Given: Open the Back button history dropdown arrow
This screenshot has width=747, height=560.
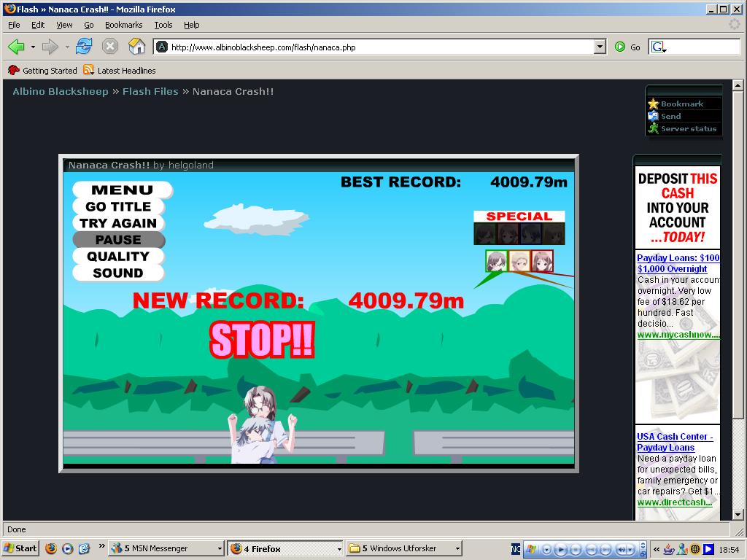Looking at the screenshot, I should click(x=32, y=47).
